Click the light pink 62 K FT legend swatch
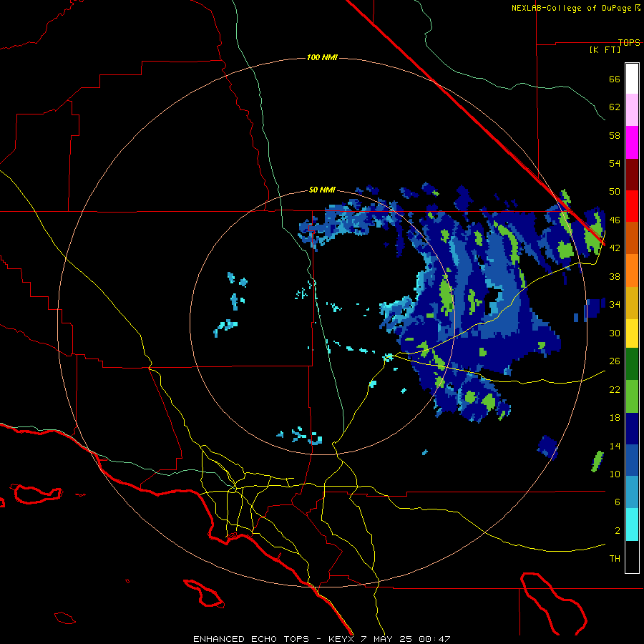The image size is (644, 644). coord(632,109)
